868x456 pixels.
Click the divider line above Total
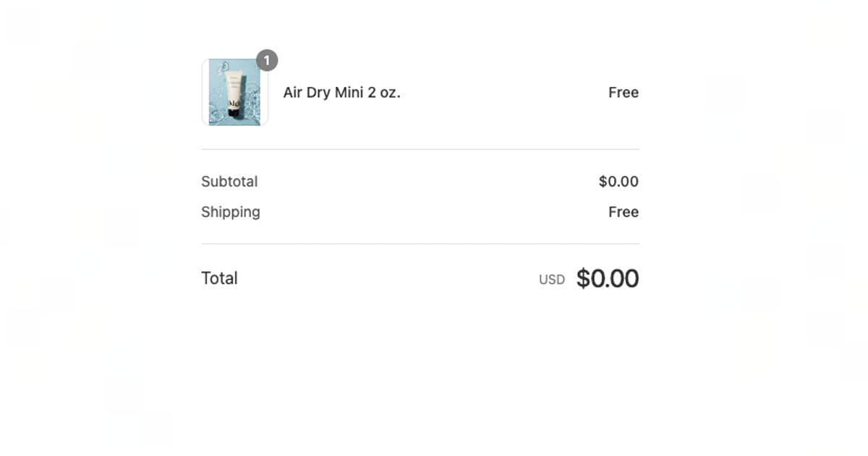click(x=420, y=244)
